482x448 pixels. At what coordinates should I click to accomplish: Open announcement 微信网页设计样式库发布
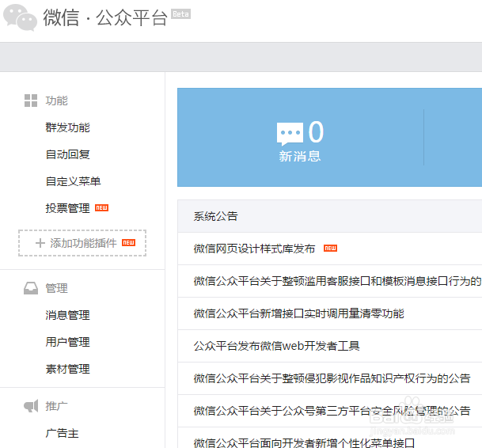coord(254,249)
